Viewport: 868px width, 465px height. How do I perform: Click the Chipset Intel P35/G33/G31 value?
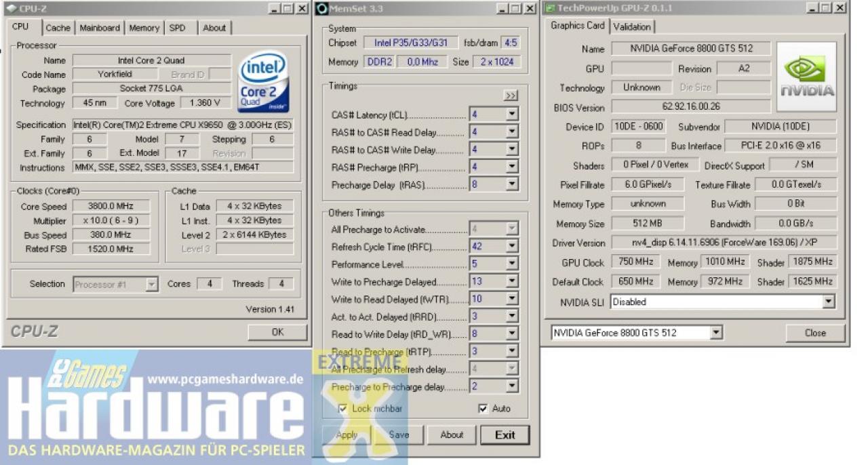(411, 43)
